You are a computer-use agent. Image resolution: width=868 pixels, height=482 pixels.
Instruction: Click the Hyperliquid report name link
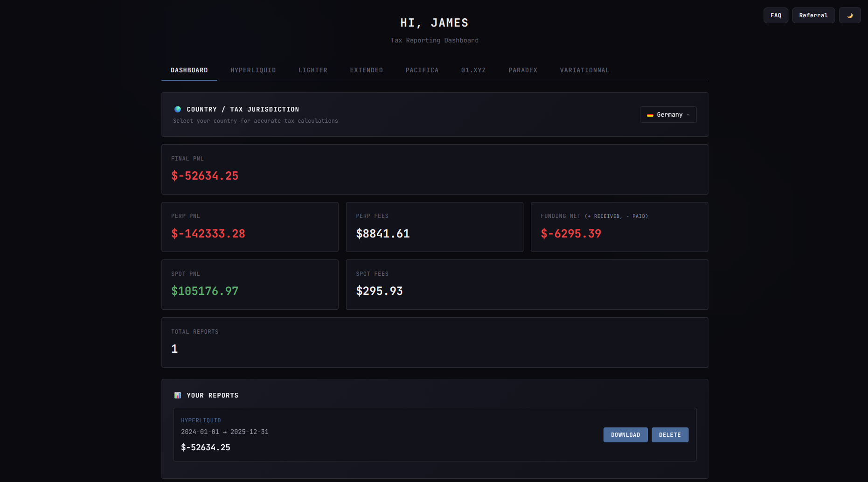click(201, 420)
